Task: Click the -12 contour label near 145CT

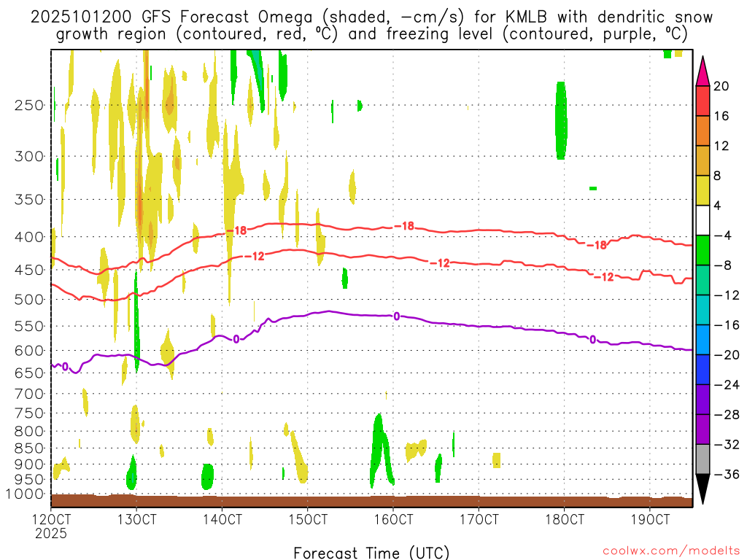Action: pos(254,257)
